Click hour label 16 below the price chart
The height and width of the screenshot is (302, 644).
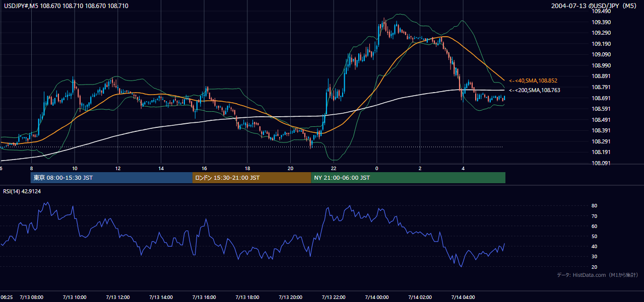coord(205,169)
